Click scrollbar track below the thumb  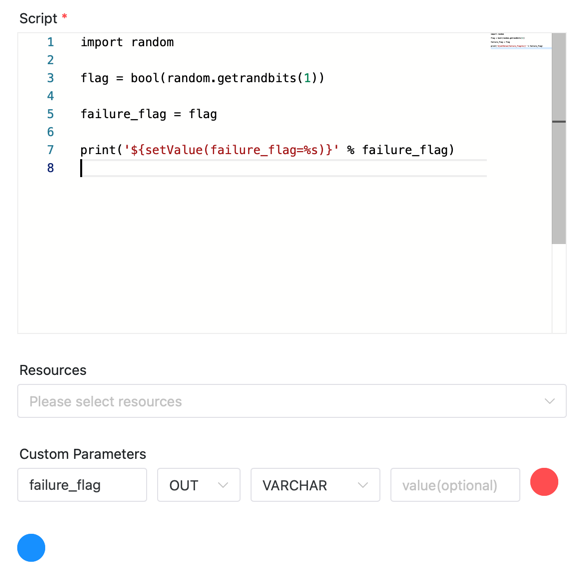[559, 288]
